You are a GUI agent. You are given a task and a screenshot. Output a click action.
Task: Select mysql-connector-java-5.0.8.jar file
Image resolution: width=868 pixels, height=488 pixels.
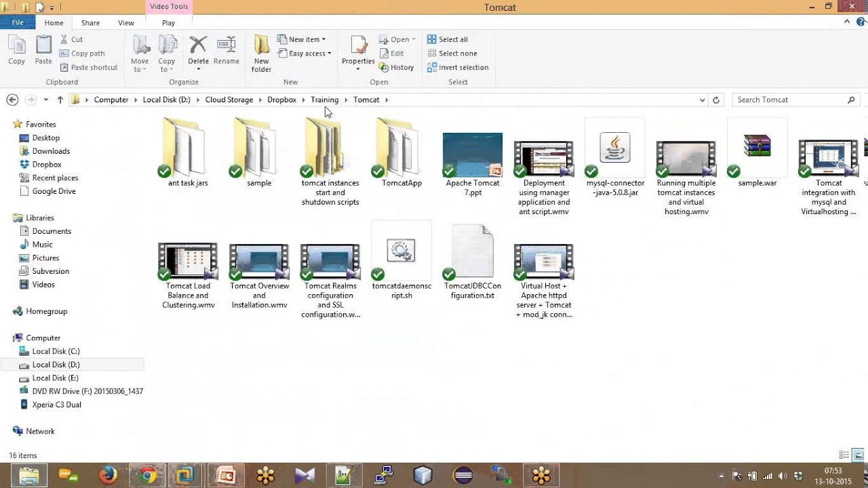click(615, 157)
